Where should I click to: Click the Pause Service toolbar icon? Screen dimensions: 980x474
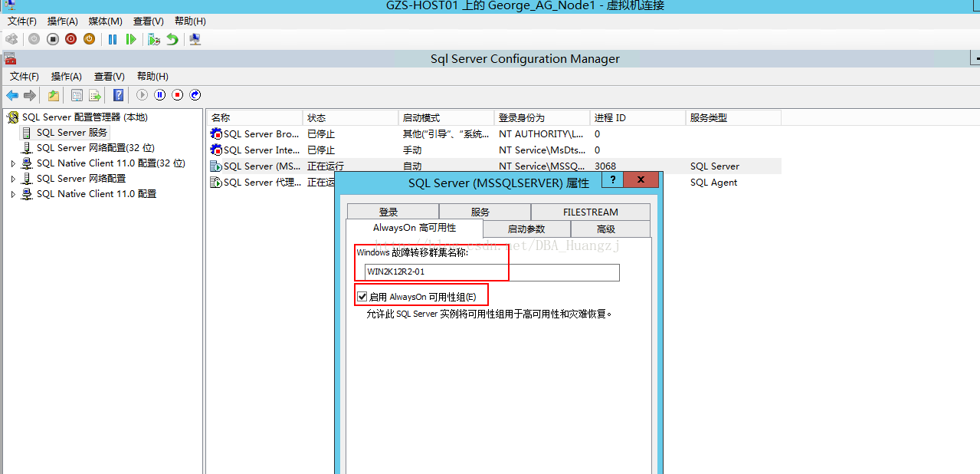pos(160,95)
